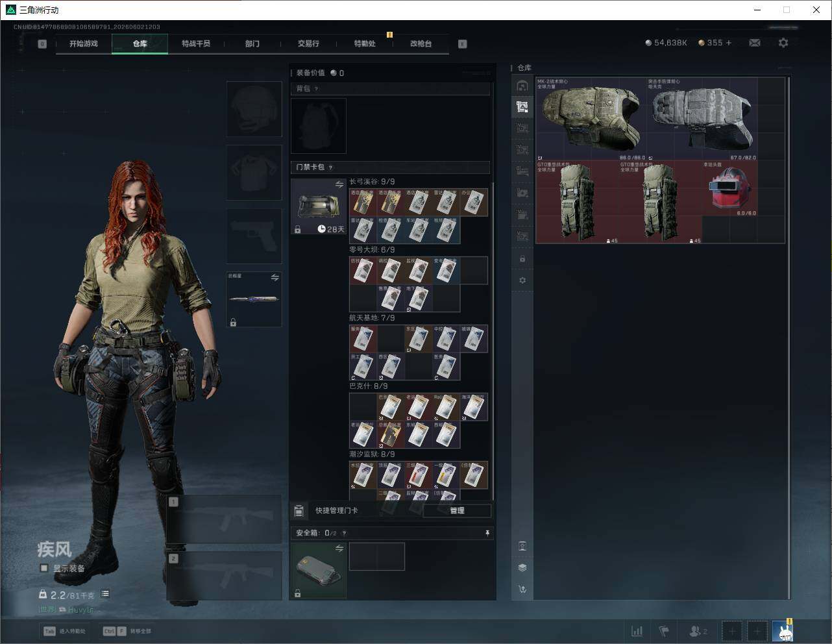Click the 潮汐监狱: 8/9 keycard section label
The width and height of the screenshot is (832, 644).
coord(372,454)
